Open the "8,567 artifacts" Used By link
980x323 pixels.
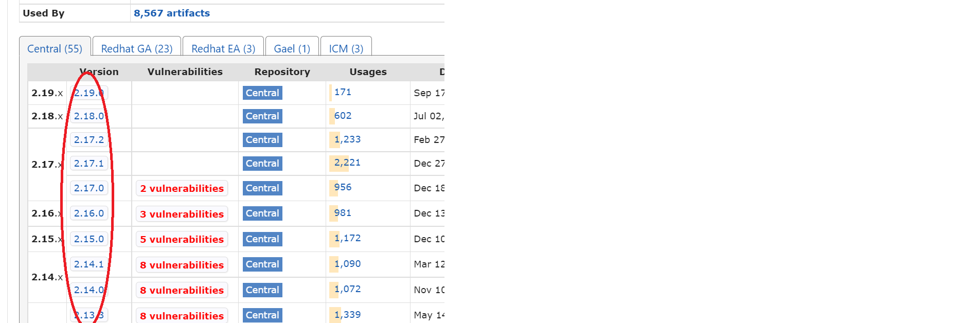pos(171,13)
